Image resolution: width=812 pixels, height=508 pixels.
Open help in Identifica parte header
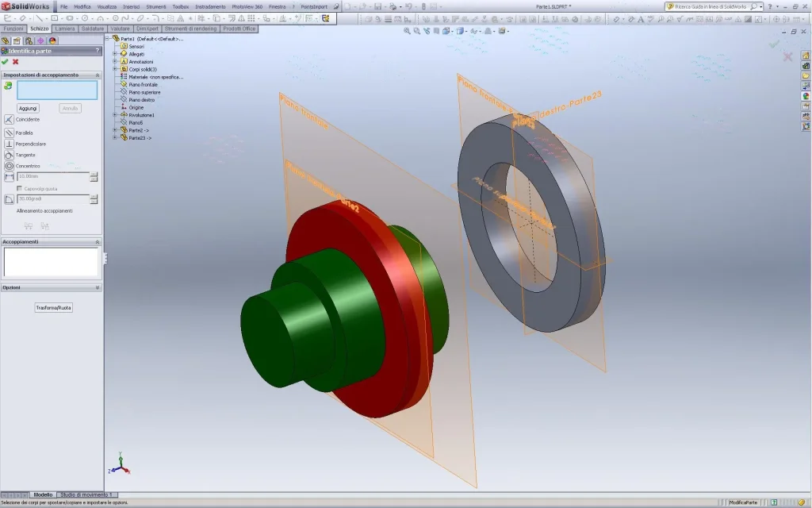[98, 51]
